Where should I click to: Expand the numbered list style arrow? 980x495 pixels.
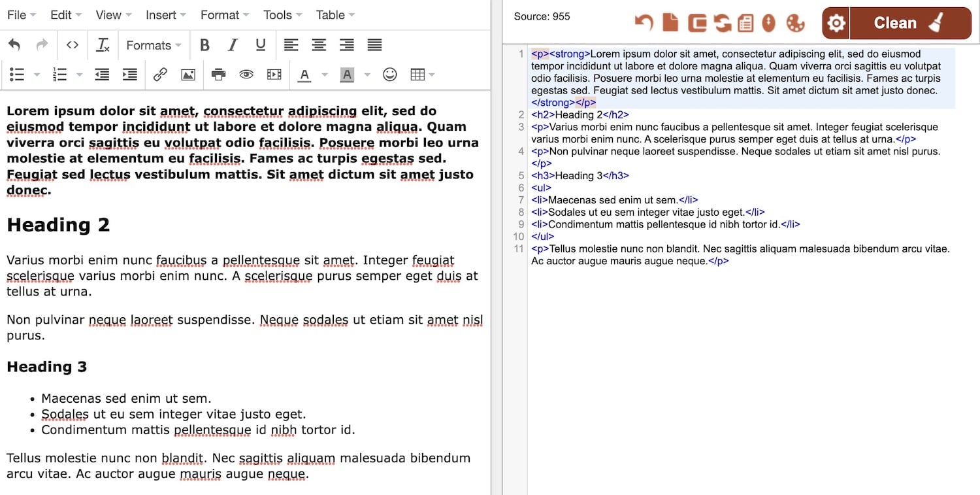click(x=80, y=75)
